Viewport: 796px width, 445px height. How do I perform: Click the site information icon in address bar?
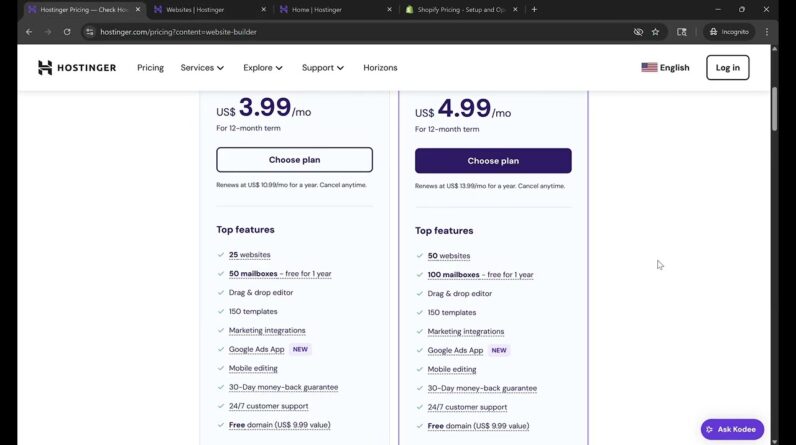click(x=90, y=31)
